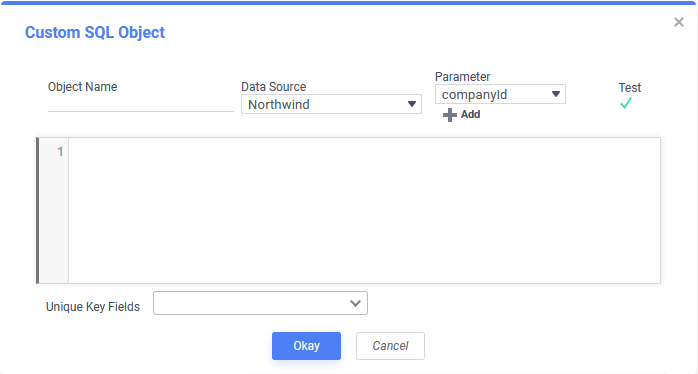The width and height of the screenshot is (698, 374).
Task: Click line number 1 in editor gutter
Action: click(60, 152)
